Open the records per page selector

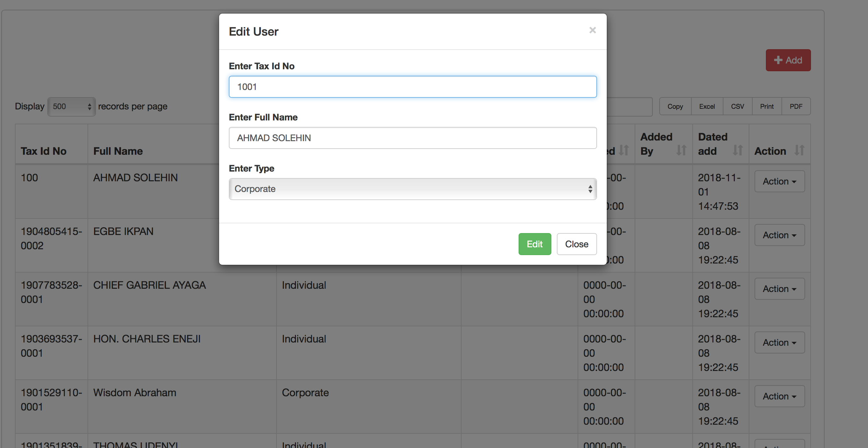(x=71, y=107)
